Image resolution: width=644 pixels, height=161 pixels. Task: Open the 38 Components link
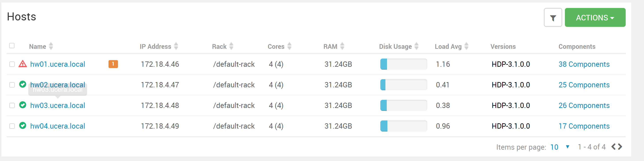tap(584, 64)
